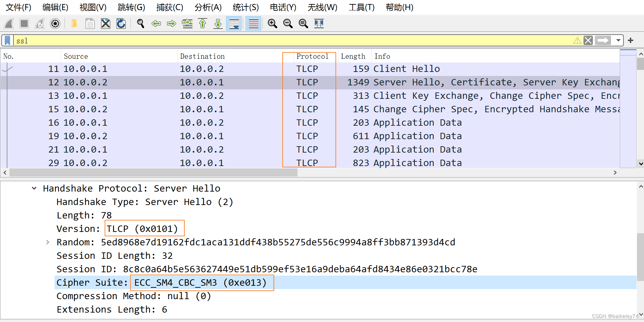Close the capture file icon
This screenshot has height=322, width=644.
[x=106, y=24]
